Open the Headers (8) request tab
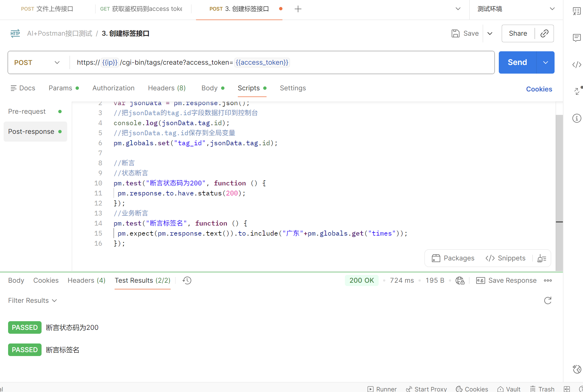The image size is (583, 392). pos(167,88)
